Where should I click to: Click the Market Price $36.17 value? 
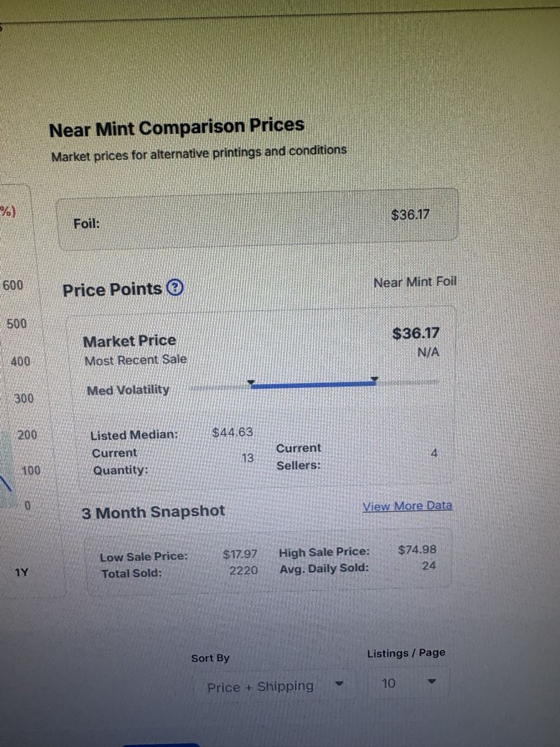pos(416,334)
